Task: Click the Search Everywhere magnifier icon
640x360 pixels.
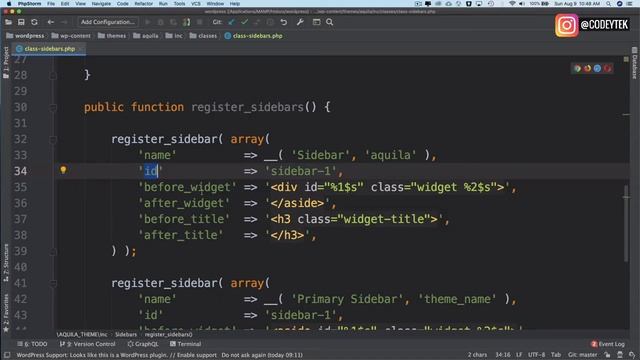Action: (x=329, y=22)
